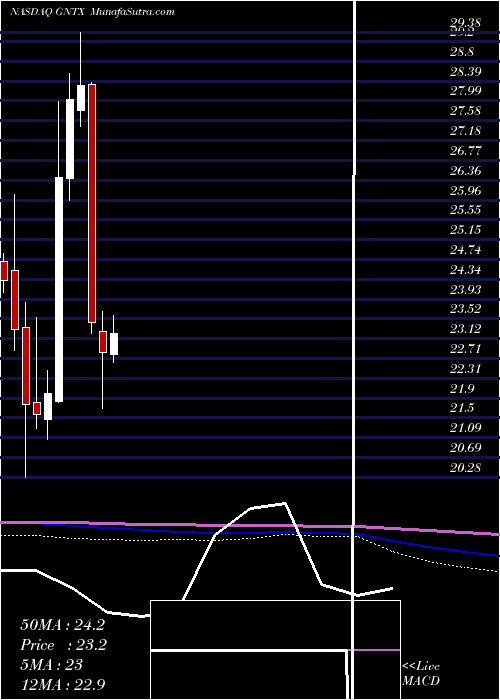
Task: Click the 24.74 price axis label
Action: (466, 250)
